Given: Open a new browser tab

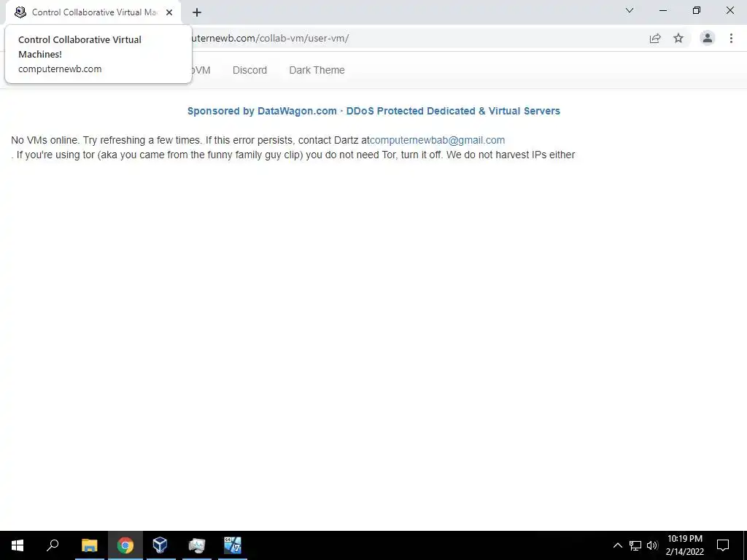Looking at the screenshot, I should click(197, 13).
